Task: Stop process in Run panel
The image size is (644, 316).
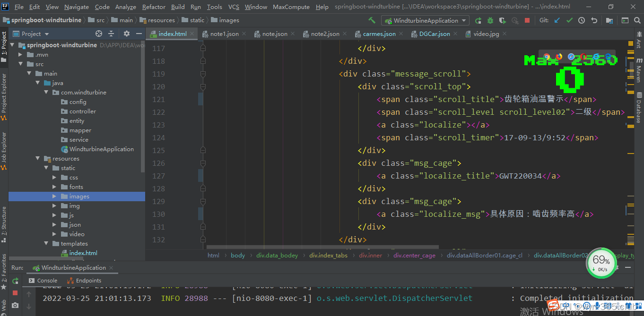Action: (x=15, y=293)
